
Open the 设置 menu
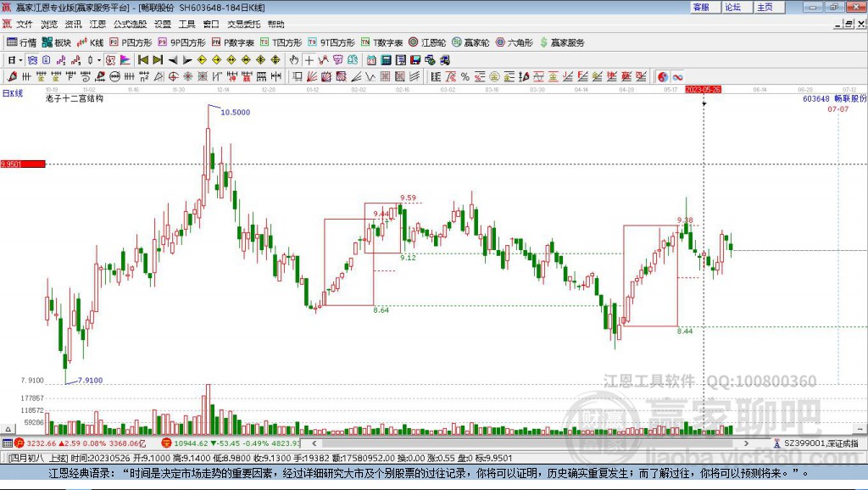[163, 24]
